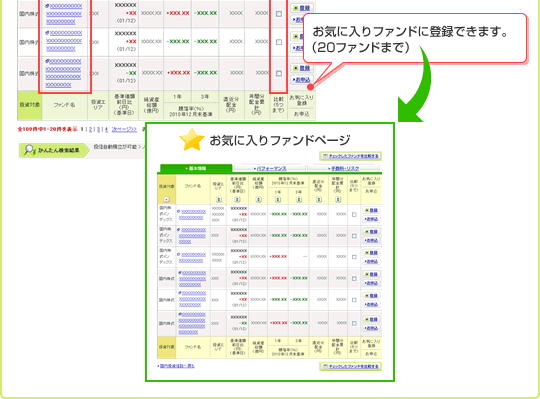This screenshot has width=540, height=399.
Task: Sort favorites table by 直近分配金 column
Action: pyautogui.click(x=319, y=199)
